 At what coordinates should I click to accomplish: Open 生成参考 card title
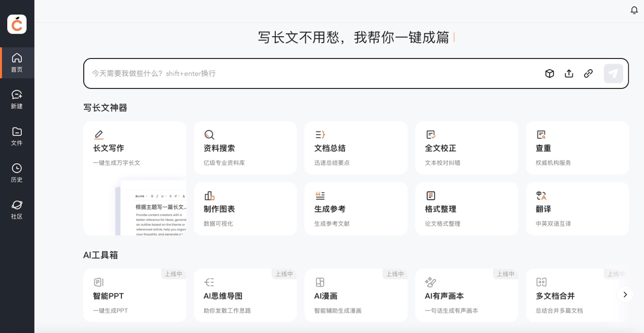[330, 209]
